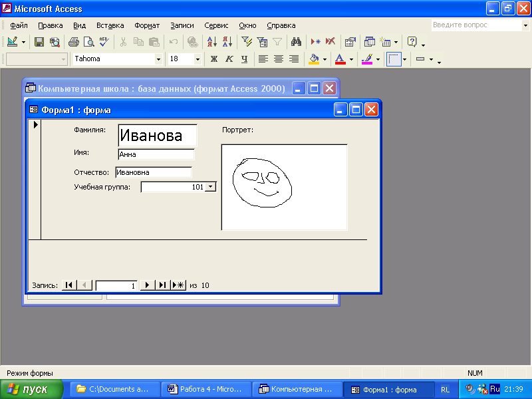Select the Портрет smiley picture
The image size is (532, 399).
(285, 188)
